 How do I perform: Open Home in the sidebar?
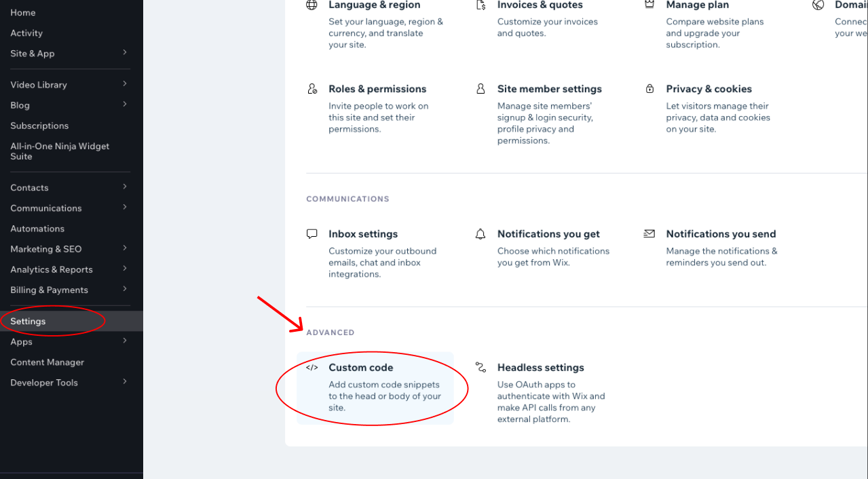(x=23, y=13)
